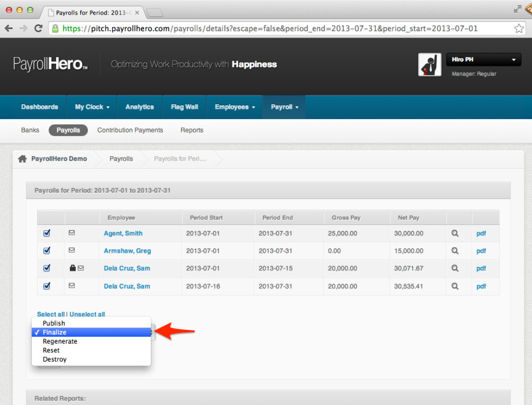Open the email icon on Agent Smith's row
This screenshot has width=532, height=405.
(82, 233)
